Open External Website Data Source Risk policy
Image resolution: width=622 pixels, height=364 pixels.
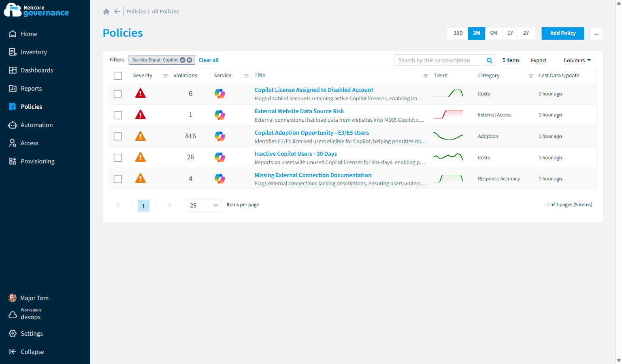coord(299,111)
